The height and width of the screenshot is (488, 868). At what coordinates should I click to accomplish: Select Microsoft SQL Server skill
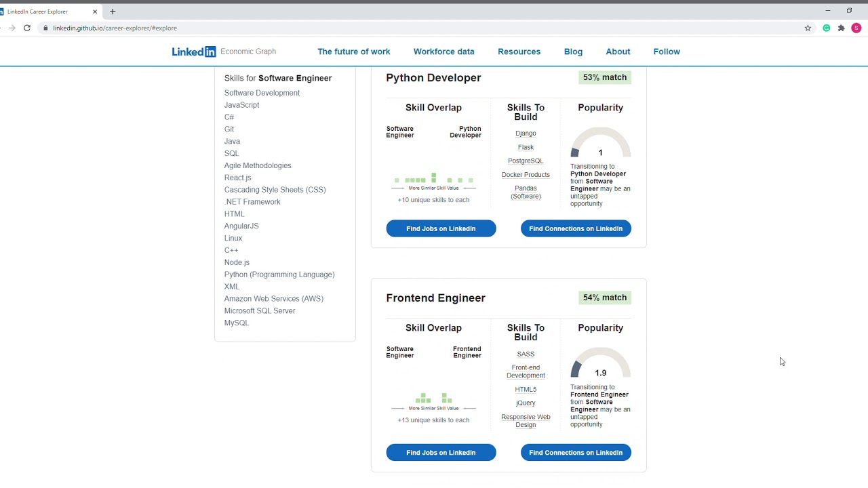(260, 311)
